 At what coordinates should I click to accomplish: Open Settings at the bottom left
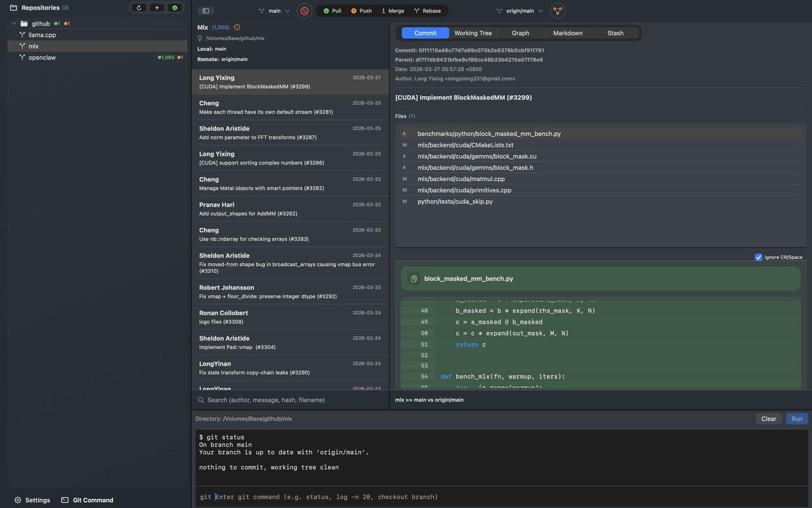pos(32,500)
